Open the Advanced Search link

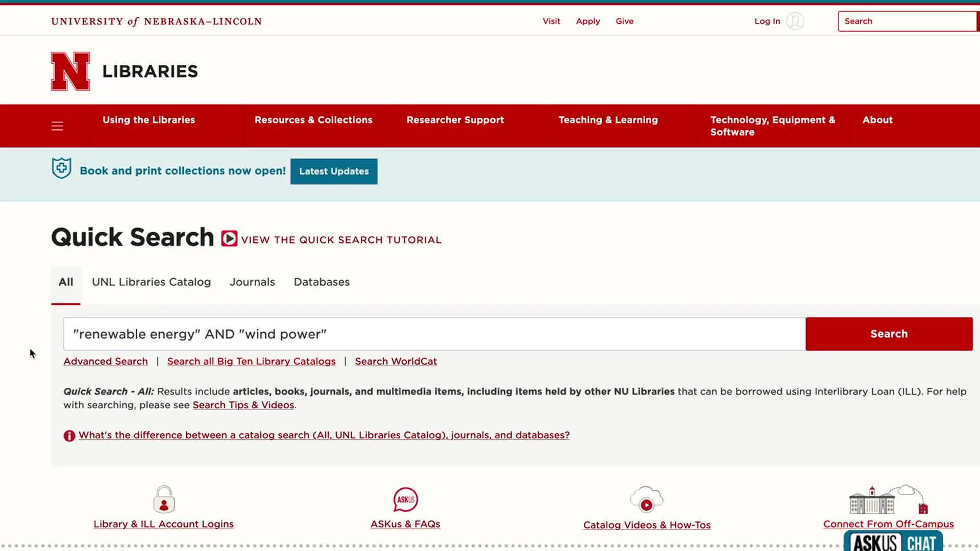[106, 362]
